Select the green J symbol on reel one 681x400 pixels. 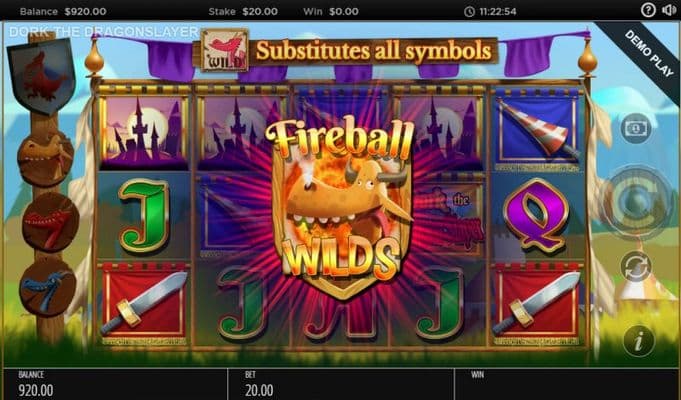click(x=144, y=216)
